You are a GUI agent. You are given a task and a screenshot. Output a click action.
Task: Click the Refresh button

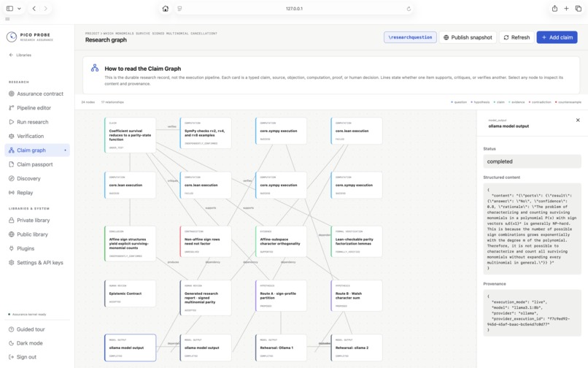pyautogui.click(x=517, y=37)
